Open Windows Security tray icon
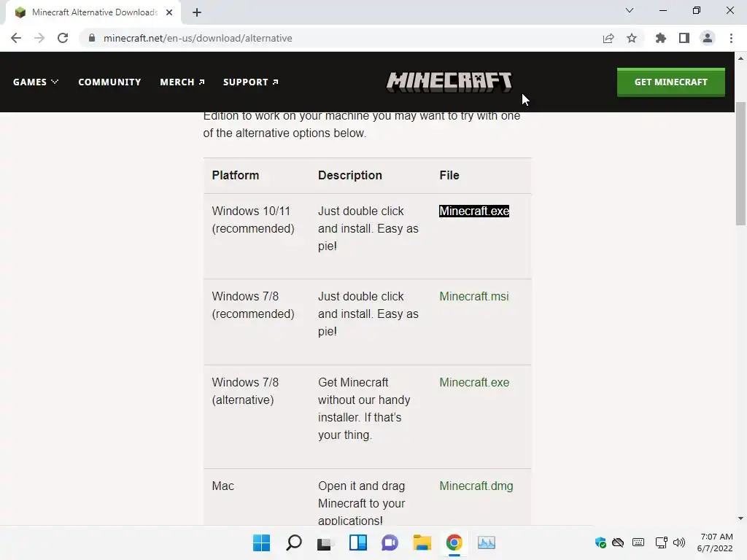Screen dimensions: 747x560 coord(600,542)
